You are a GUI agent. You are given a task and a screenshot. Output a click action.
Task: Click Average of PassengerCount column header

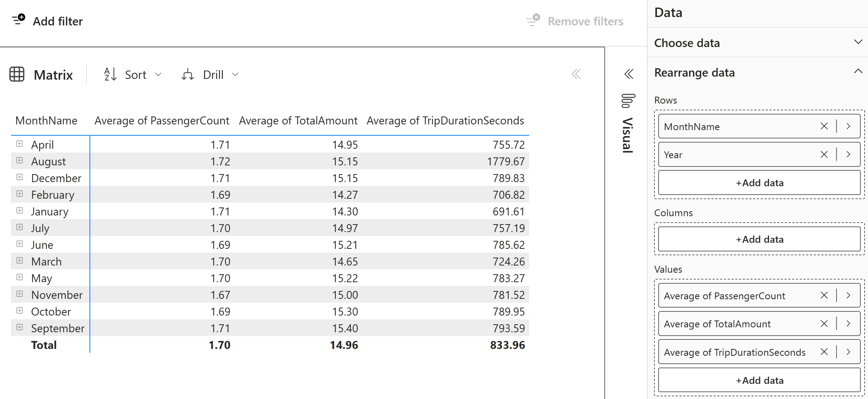[x=162, y=121]
